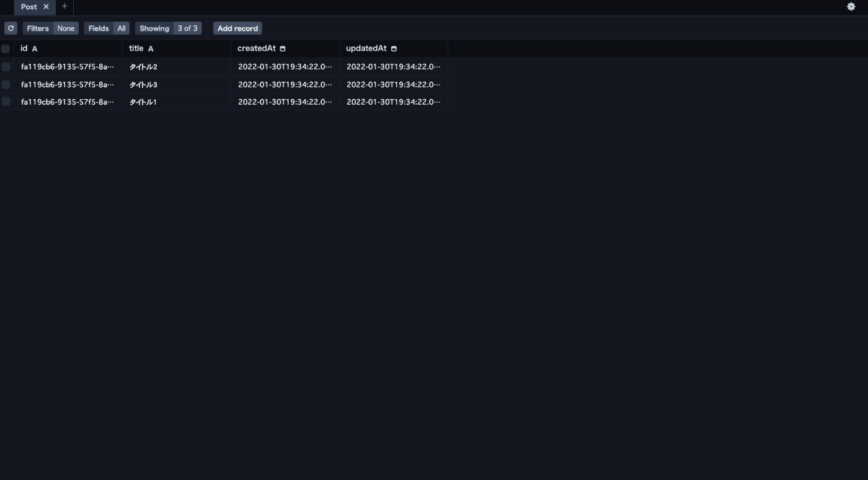Check the row checkbox for タイトル1
868x480 pixels.
[x=6, y=102]
